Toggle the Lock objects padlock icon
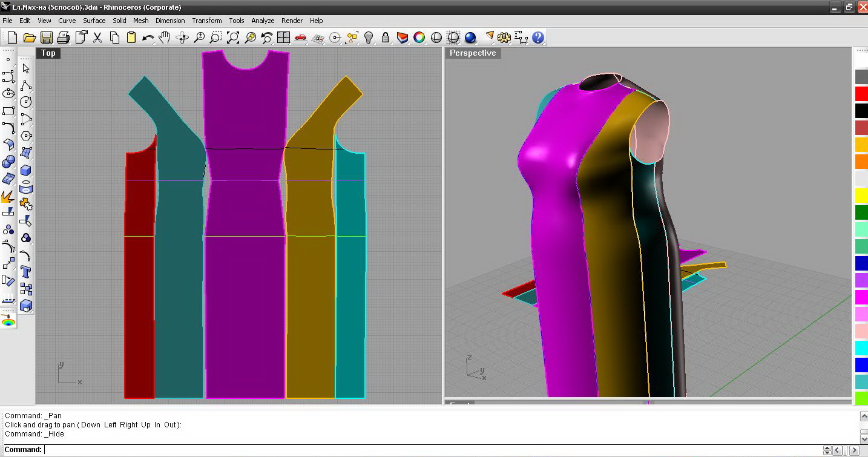868x457 pixels. click(x=385, y=38)
